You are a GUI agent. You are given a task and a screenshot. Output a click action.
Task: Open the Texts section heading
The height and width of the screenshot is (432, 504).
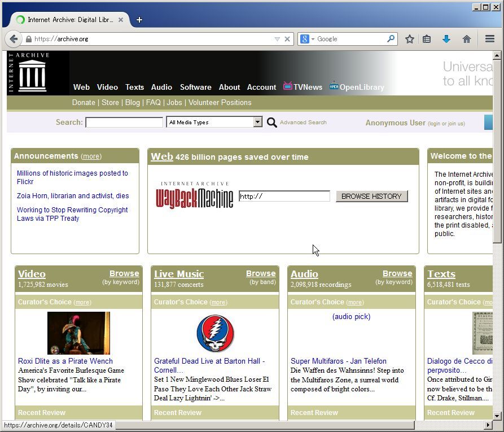coord(441,274)
